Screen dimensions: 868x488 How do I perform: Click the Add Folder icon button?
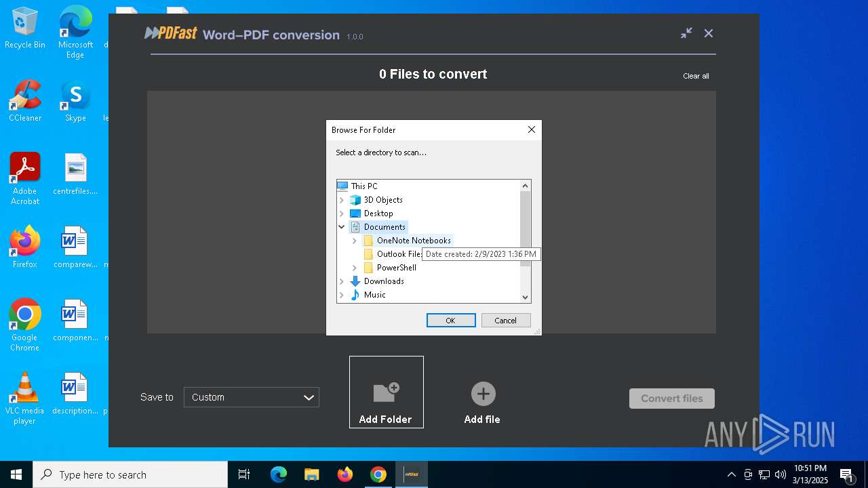386,392
